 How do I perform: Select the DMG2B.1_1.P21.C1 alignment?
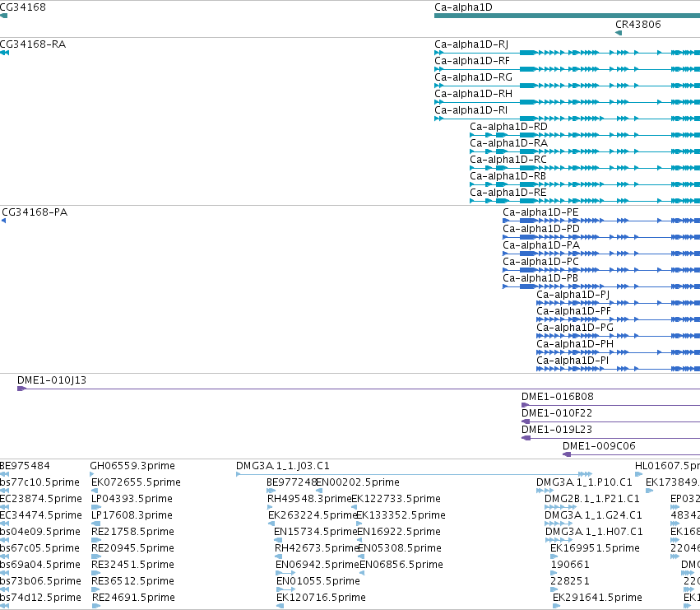[x=561, y=507]
